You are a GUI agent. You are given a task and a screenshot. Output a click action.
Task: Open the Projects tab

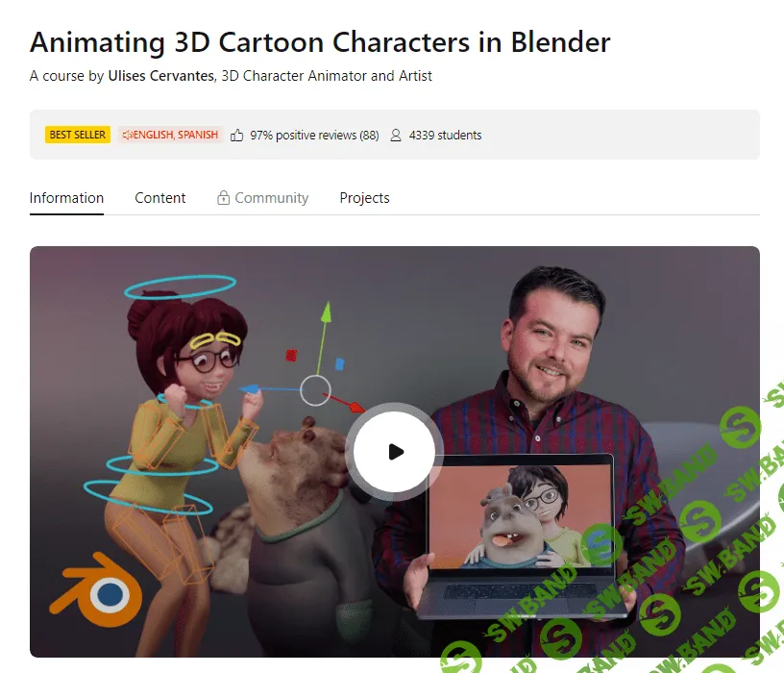click(x=364, y=198)
